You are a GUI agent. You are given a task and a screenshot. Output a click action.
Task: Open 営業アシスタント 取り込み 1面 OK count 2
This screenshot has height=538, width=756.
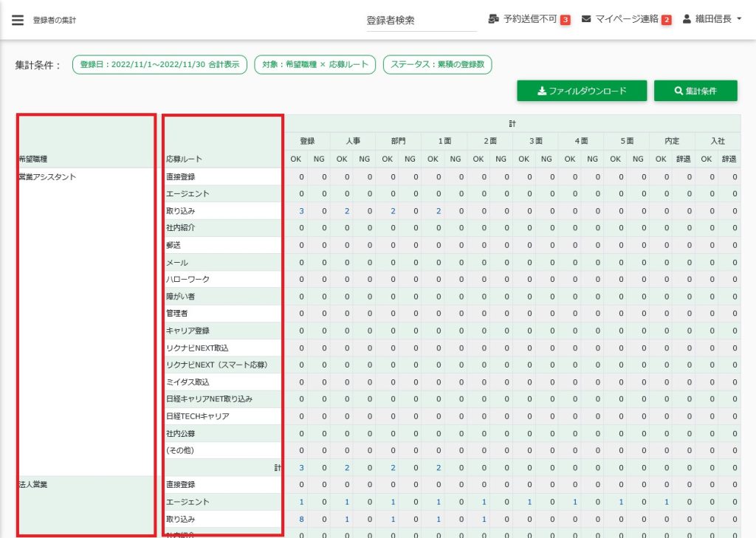pyautogui.click(x=439, y=211)
